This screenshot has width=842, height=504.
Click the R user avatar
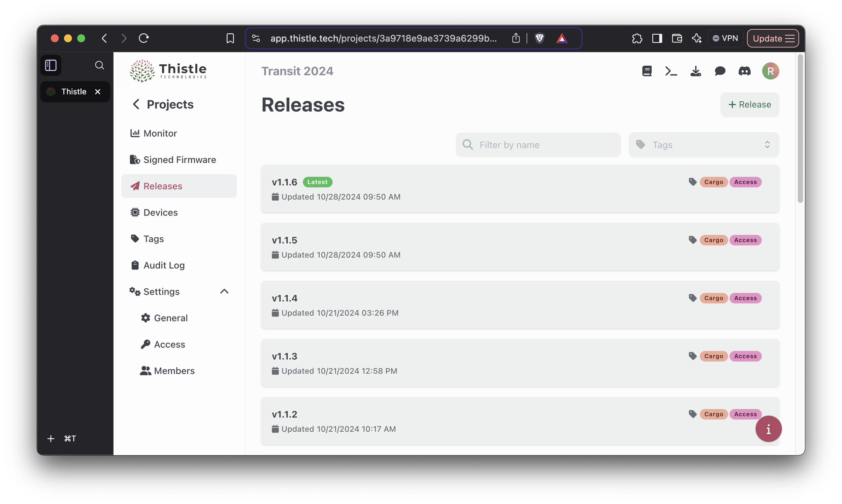[770, 71]
